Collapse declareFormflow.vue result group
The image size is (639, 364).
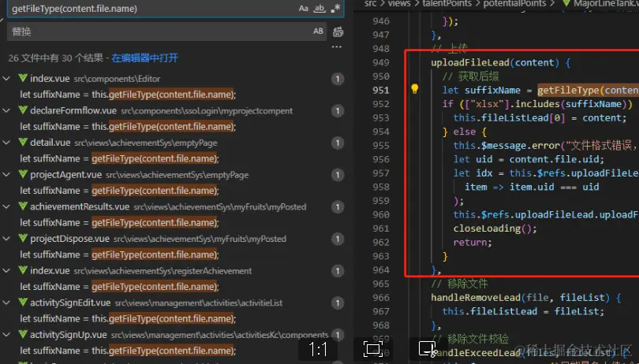6,111
